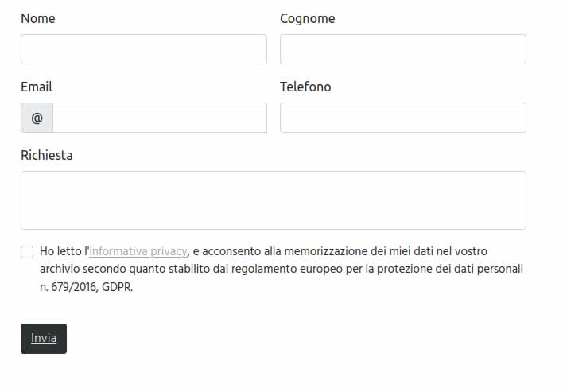This screenshot has height=392, width=563.
Task: Focus the Richiesta message textarea
Action: pyautogui.click(x=273, y=200)
